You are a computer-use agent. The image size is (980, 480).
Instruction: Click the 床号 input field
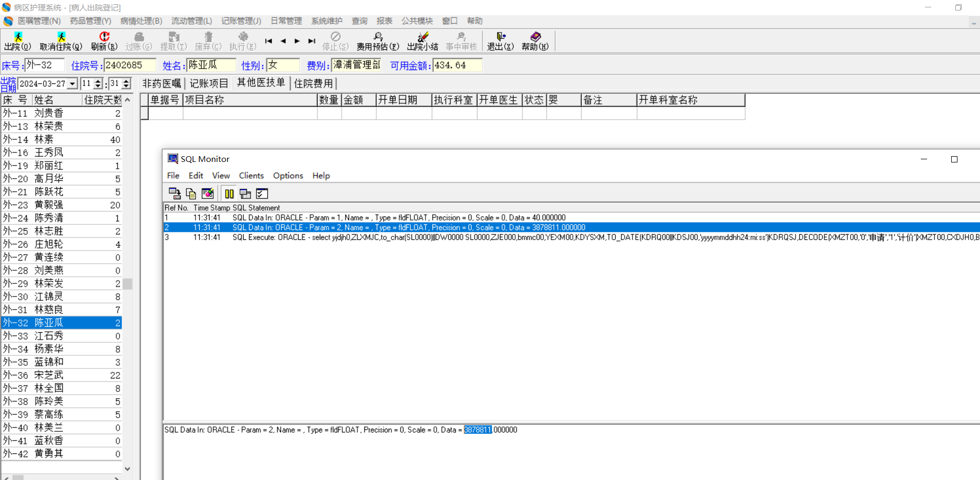[x=45, y=65]
